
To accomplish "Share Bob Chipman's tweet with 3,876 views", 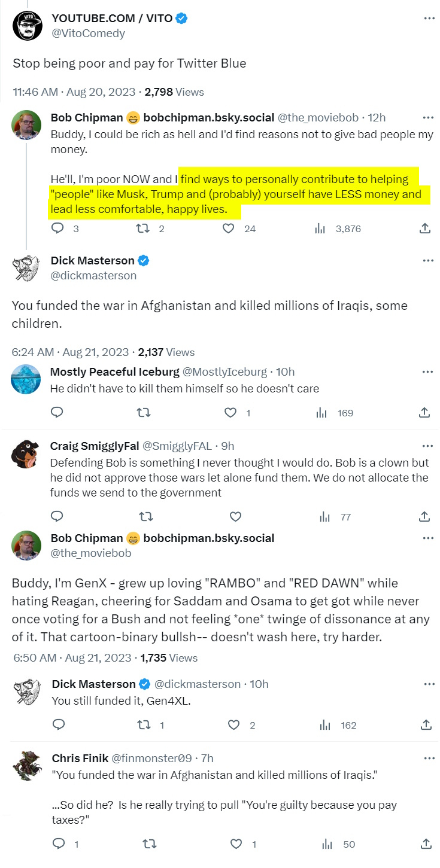I will 424,228.
